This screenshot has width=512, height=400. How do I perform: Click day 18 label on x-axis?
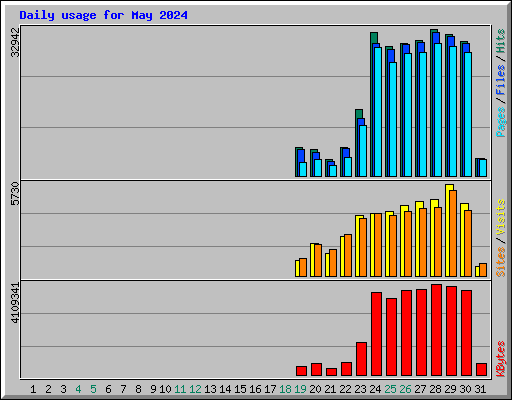point(285,389)
